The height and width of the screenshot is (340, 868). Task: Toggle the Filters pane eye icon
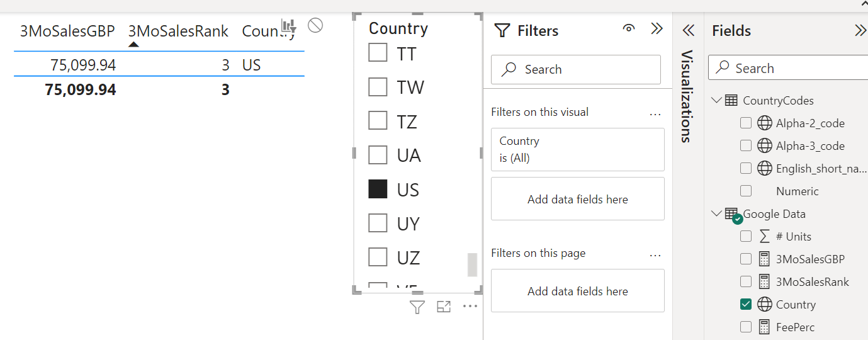tap(628, 28)
